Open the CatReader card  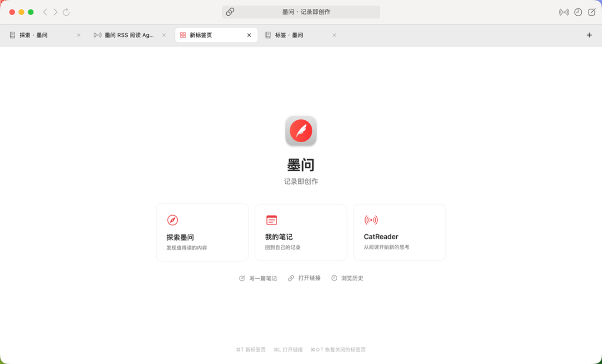coord(400,232)
